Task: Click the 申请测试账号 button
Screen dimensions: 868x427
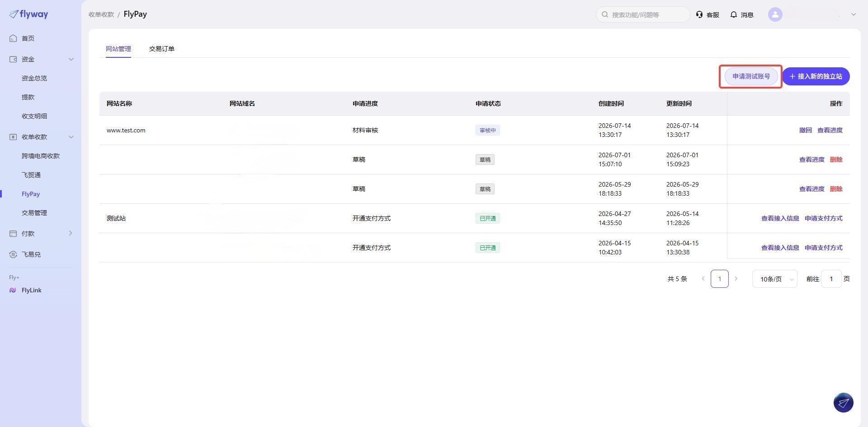Action: [751, 76]
